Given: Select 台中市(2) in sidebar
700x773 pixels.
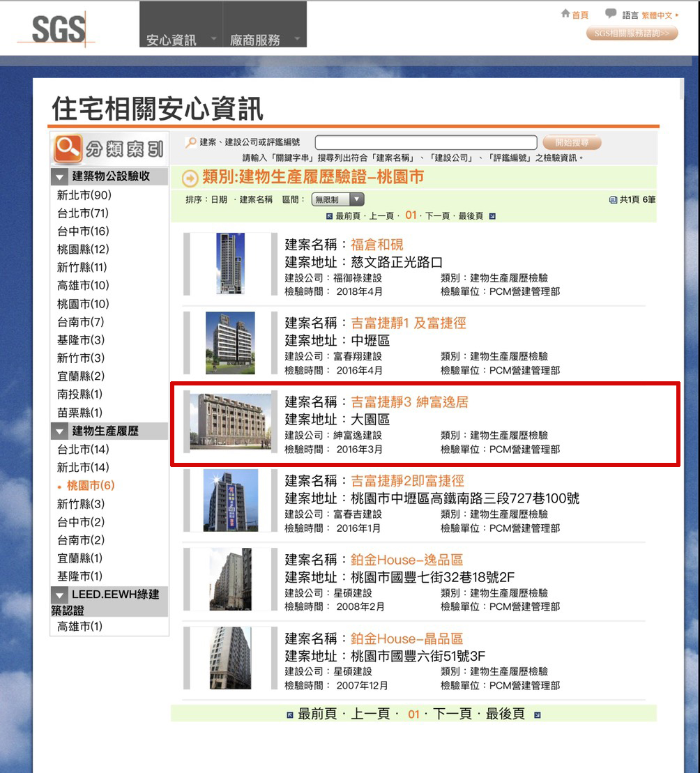Looking at the screenshot, I should click(80, 522).
